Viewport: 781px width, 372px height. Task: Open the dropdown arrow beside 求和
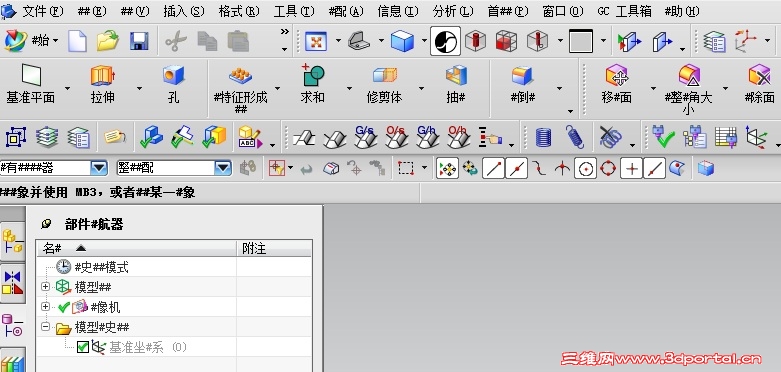coord(349,88)
